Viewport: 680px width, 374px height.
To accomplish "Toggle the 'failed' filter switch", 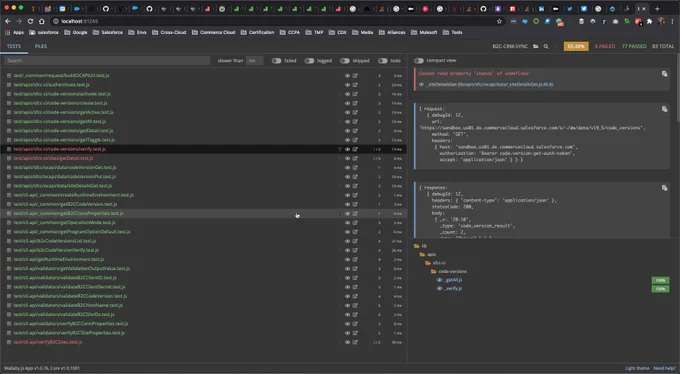I will [276, 61].
